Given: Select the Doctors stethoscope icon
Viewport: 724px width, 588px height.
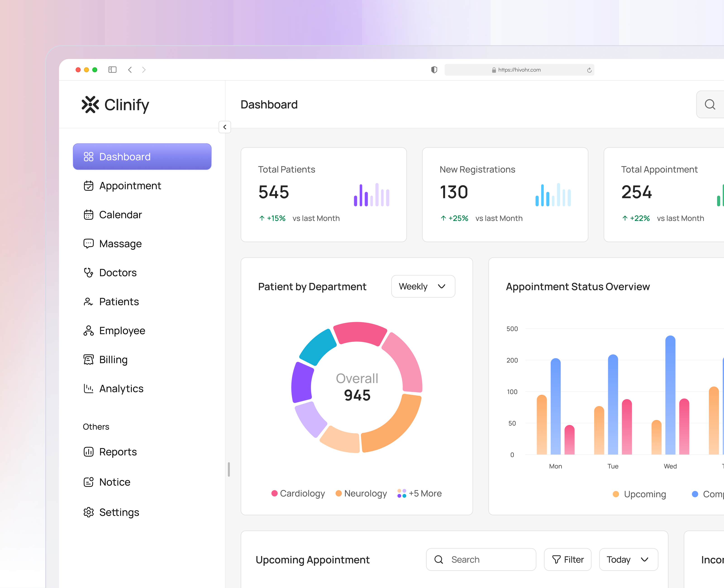Looking at the screenshot, I should (x=88, y=273).
